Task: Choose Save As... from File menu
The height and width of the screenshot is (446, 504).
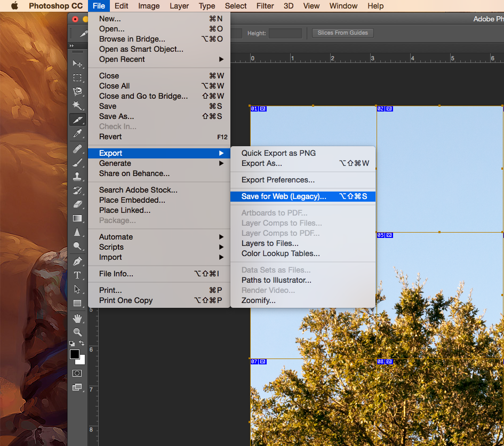Action: click(159, 116)
